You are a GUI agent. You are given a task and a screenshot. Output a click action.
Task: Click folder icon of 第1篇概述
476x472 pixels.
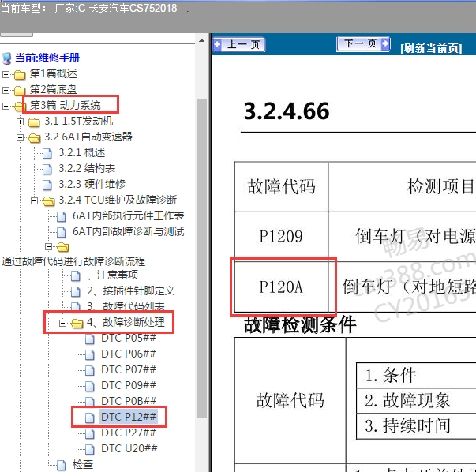20,75
